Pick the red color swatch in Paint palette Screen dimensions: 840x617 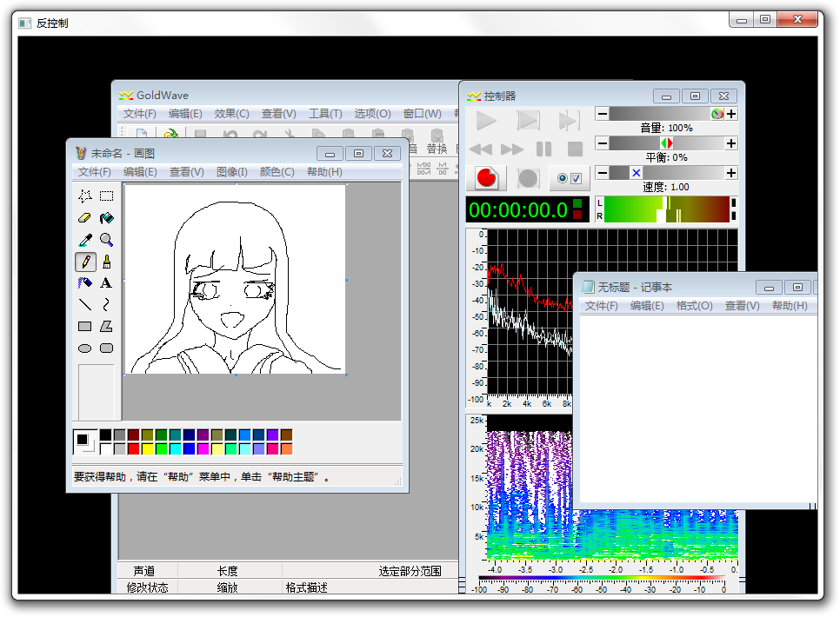click(x=133, y=448)
